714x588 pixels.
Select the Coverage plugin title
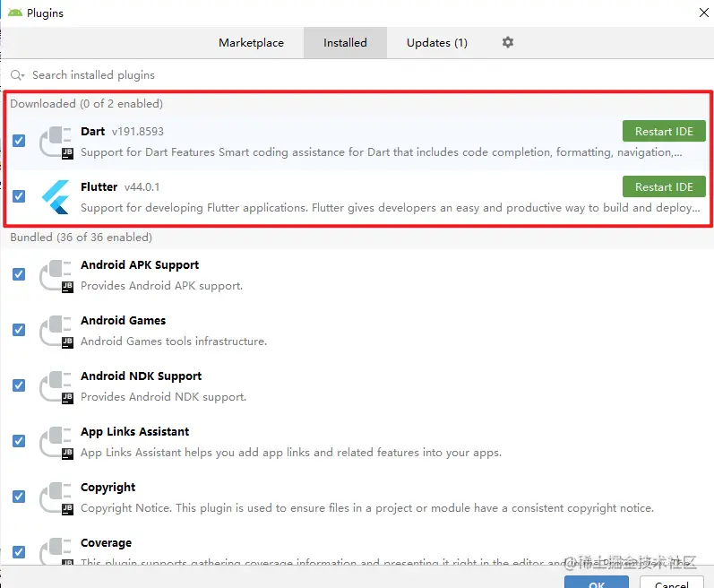(106, 543)
